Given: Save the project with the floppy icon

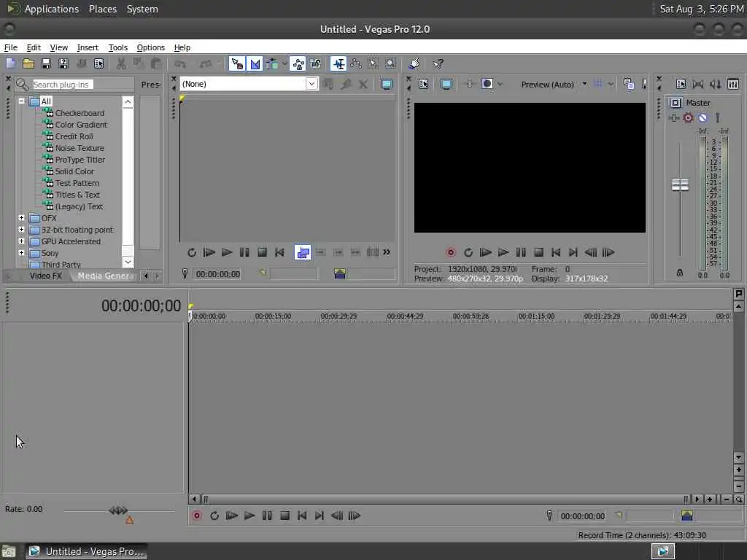Looking at the screenshot, I should click(46, 64).
